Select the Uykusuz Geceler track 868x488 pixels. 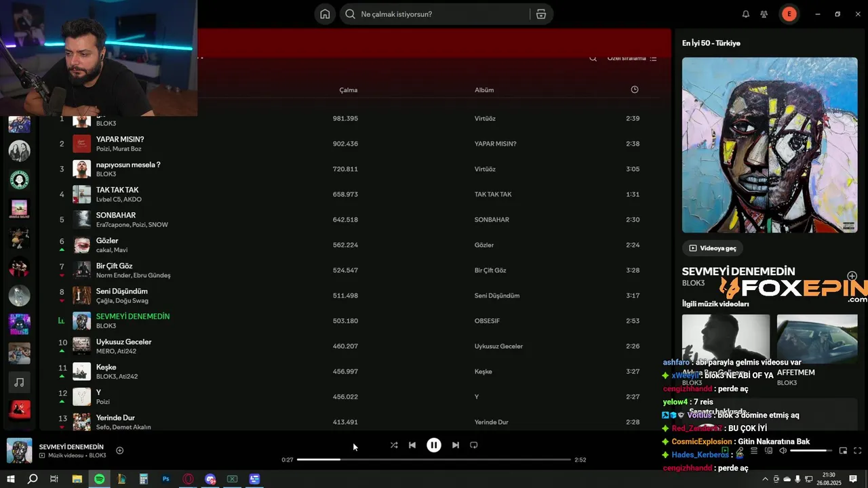pyautogui.click(x=123, y=342)
